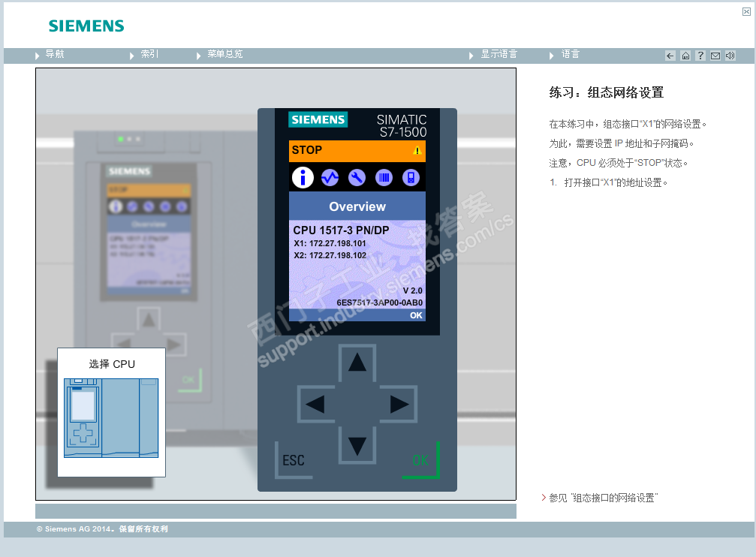The height and width of the screenshot is (557, 756).
Task: Toggle sound with the speaker icon
Action: click(x=730, y=56)
